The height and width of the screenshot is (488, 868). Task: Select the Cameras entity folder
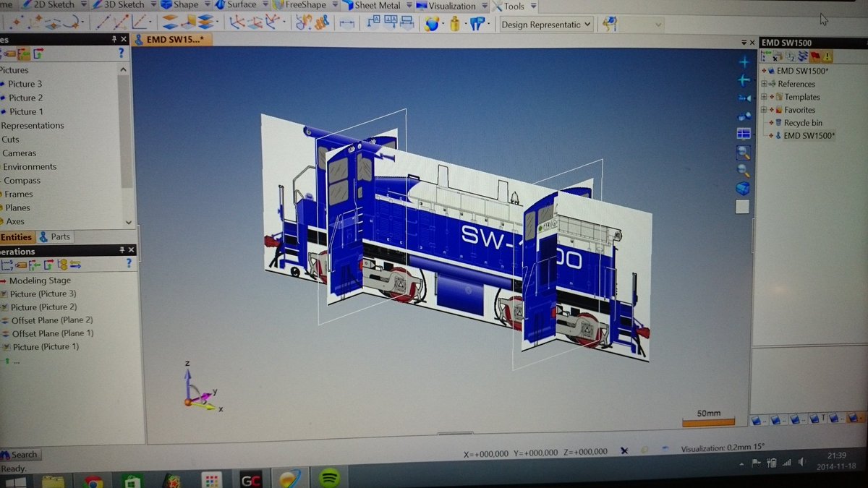coord(19,153)
